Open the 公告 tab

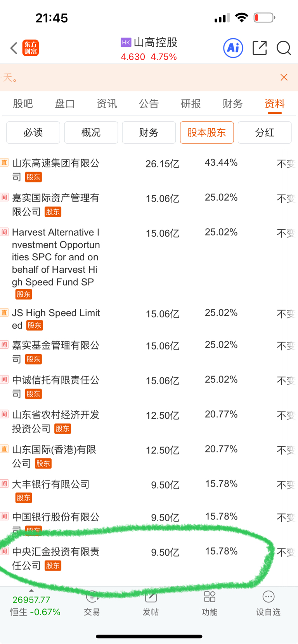pyautogui.click(x=149, y=104)
